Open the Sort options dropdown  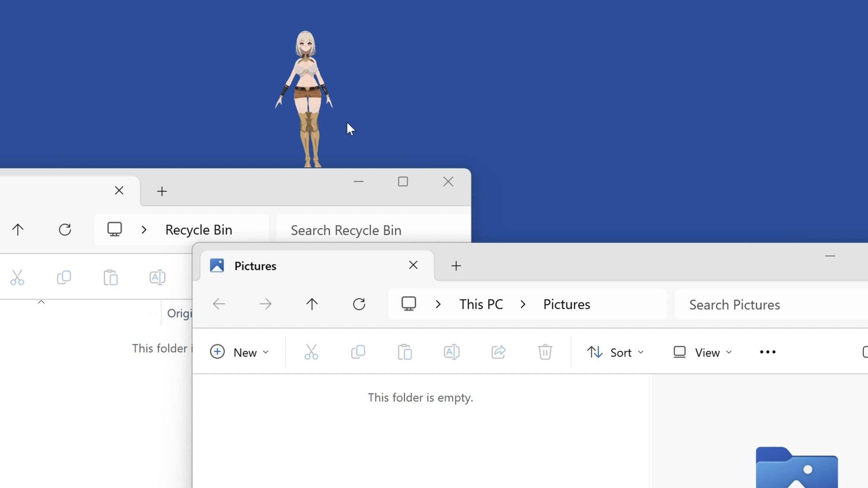[615, 352]
